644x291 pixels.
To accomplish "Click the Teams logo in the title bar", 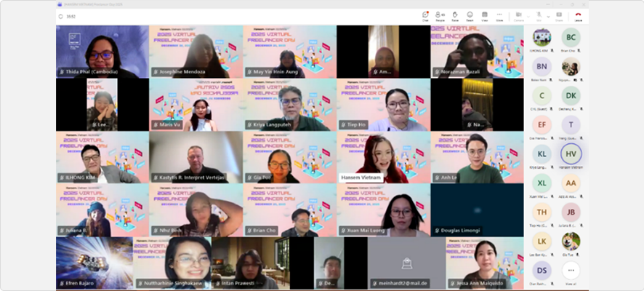I will pyautogui.click(x=61, y=4).
